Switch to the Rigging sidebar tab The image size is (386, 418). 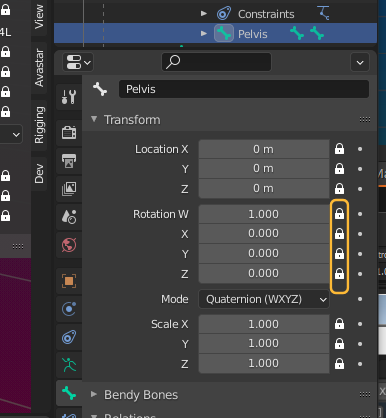coord(39,125)
